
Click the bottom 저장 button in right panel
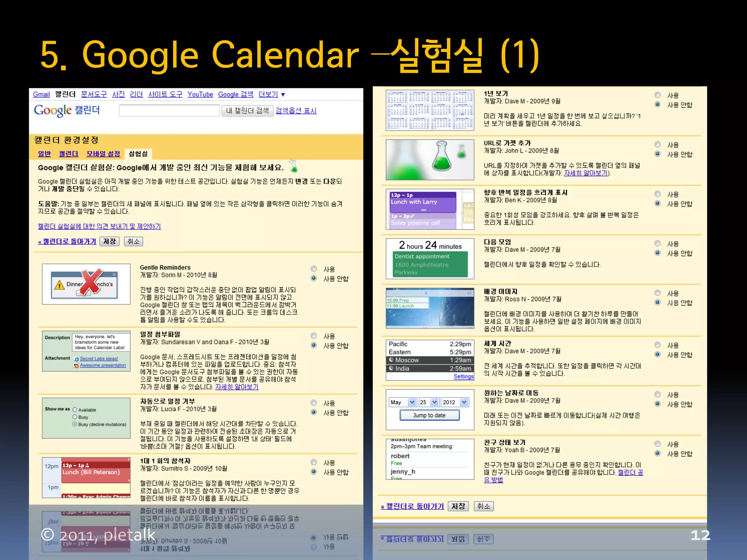pyautogui.click(x=458, y=506)
